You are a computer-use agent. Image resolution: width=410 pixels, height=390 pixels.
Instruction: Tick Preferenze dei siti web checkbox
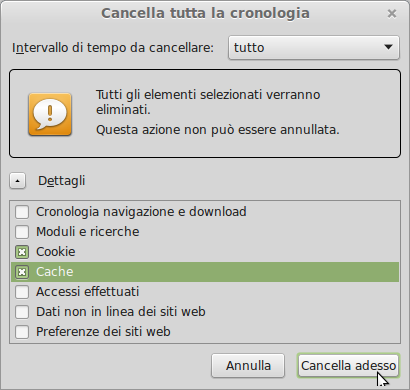click(22, 332)
